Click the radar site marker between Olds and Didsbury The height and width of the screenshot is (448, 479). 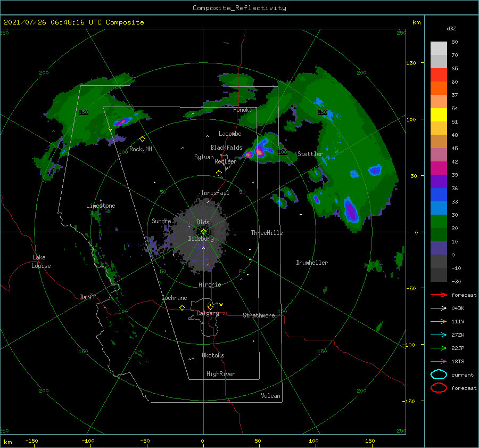(x=203, y=232)
